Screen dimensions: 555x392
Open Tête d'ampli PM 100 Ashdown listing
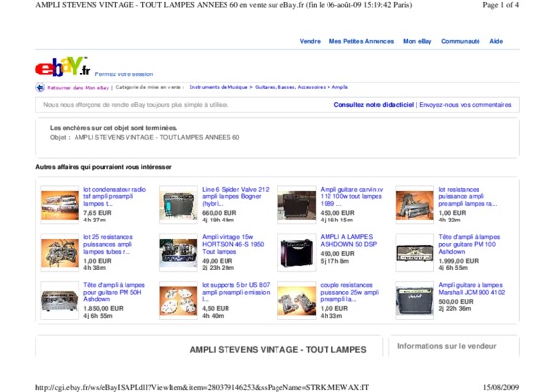469,244
